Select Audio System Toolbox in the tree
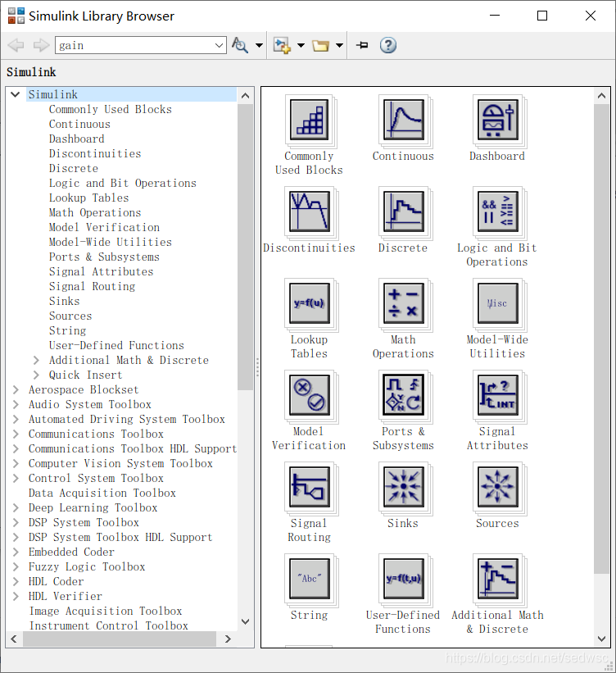This screenshot has height=673, width=616. click(x=89, y=404)
